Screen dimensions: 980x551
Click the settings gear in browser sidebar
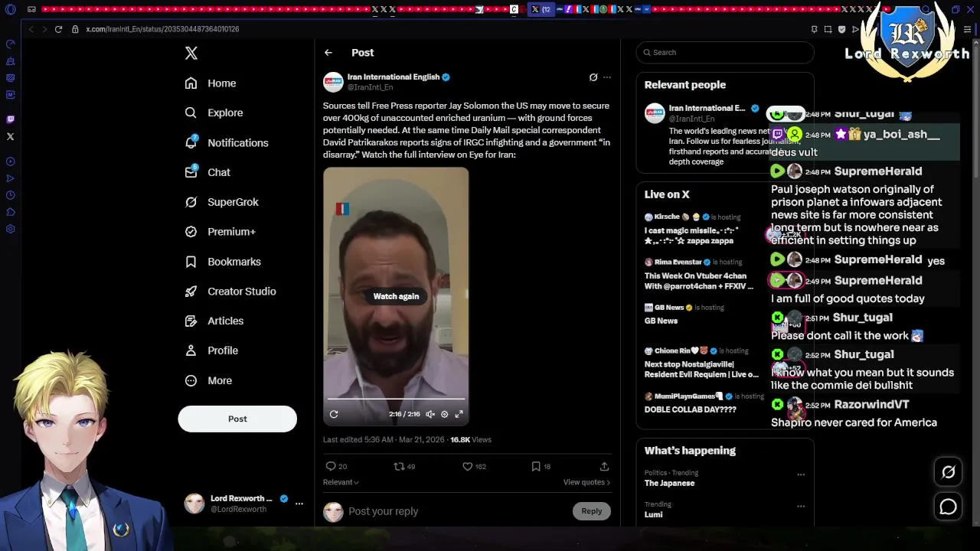point(10,229)
